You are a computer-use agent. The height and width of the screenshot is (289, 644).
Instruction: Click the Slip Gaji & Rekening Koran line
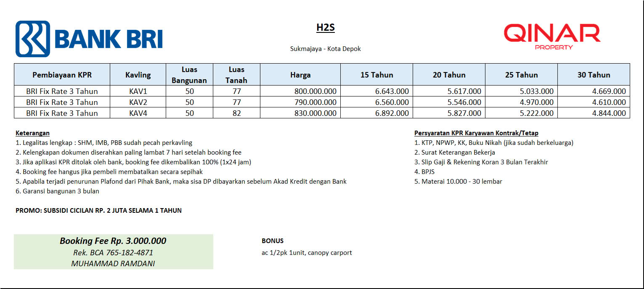pyautogui.click(x=481, y=162)
